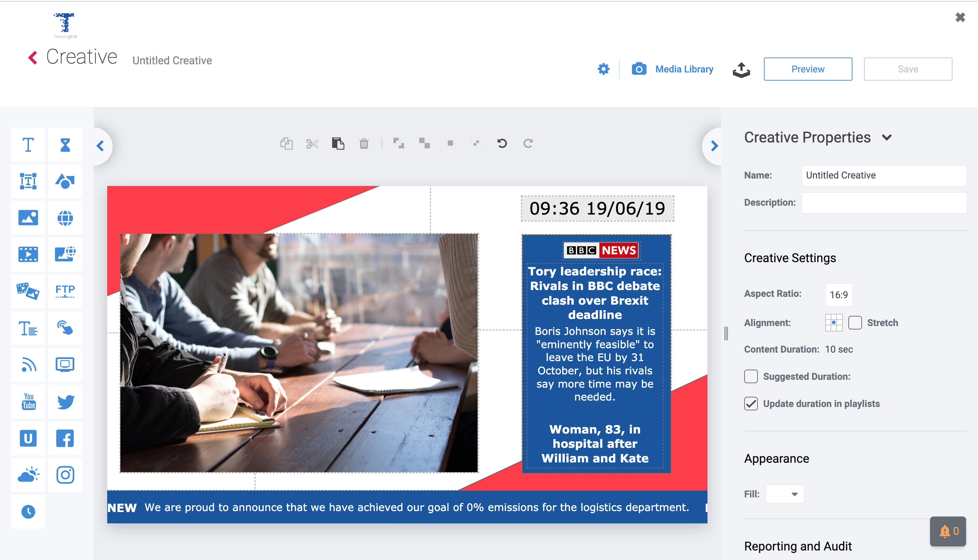Send the element backward

[x=424, y=143]
